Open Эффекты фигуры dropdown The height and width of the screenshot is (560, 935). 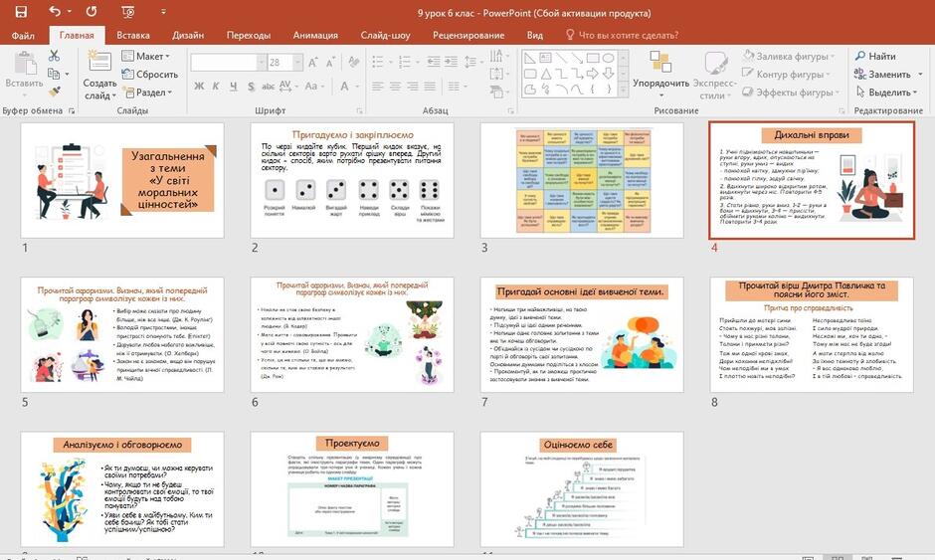tap(791, 93)
